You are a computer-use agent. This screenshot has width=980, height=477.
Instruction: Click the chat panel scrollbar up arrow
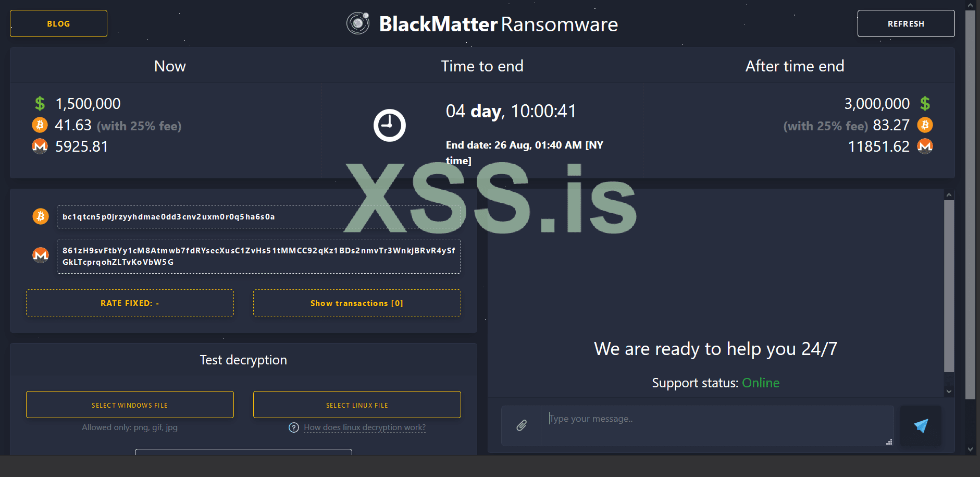(x=949, y=195)
